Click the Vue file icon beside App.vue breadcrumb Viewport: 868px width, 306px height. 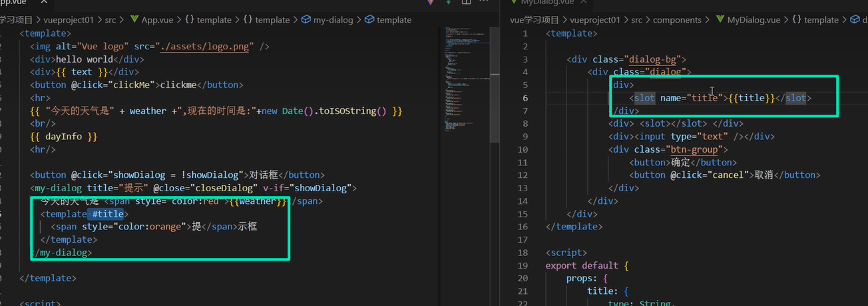tap(134, 20)
